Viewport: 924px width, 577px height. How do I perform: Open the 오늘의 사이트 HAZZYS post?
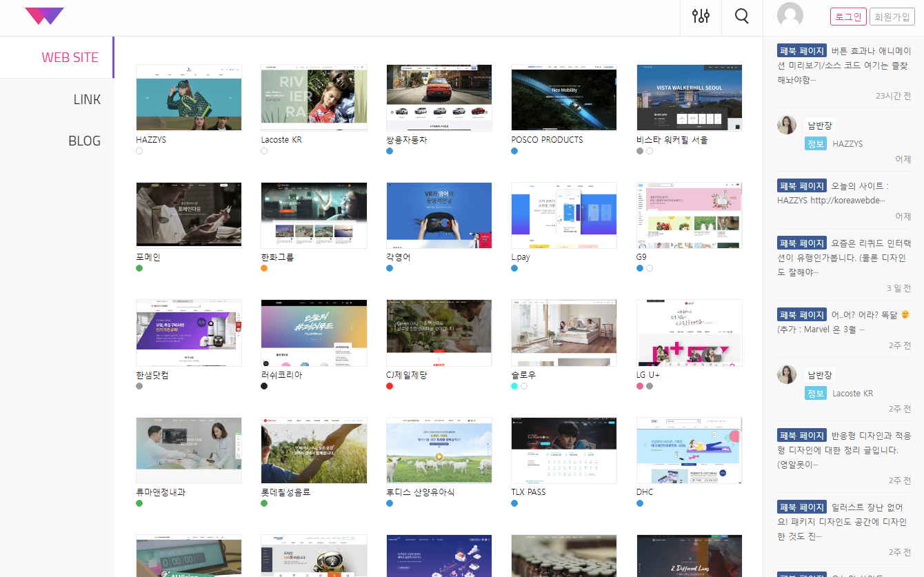844,193
